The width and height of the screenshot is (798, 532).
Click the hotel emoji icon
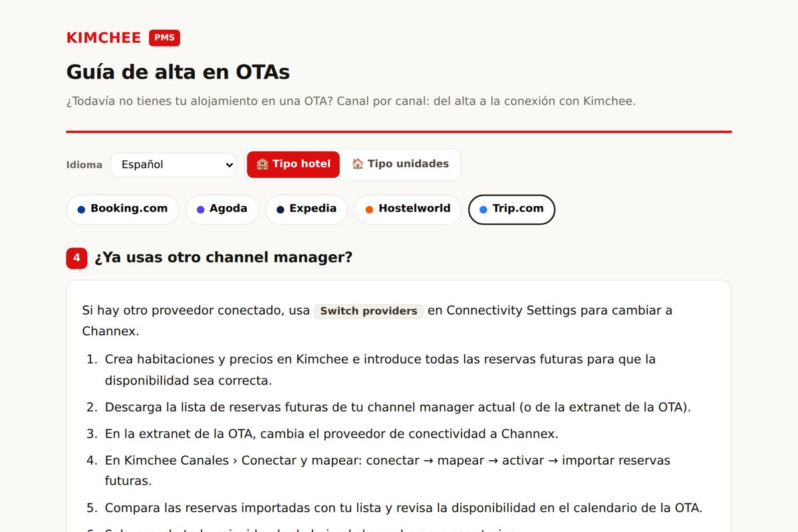click(x=263, y=164)
